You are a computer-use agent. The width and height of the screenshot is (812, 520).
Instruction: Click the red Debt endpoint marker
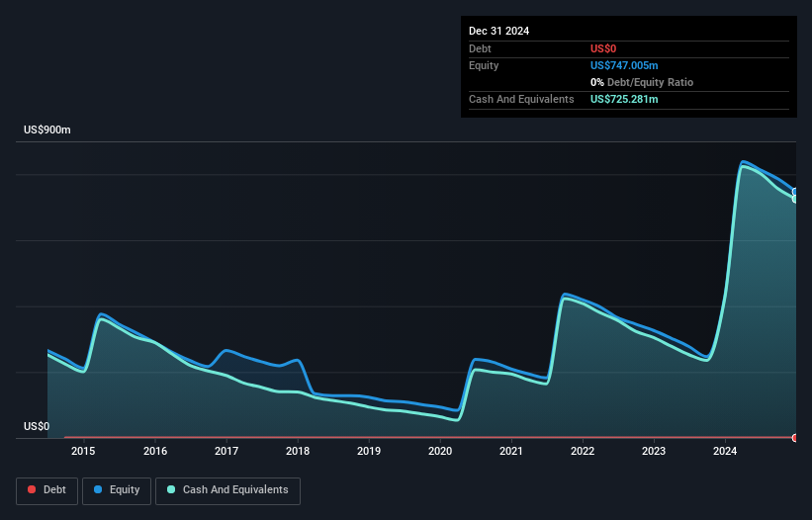tap(795, 438)
